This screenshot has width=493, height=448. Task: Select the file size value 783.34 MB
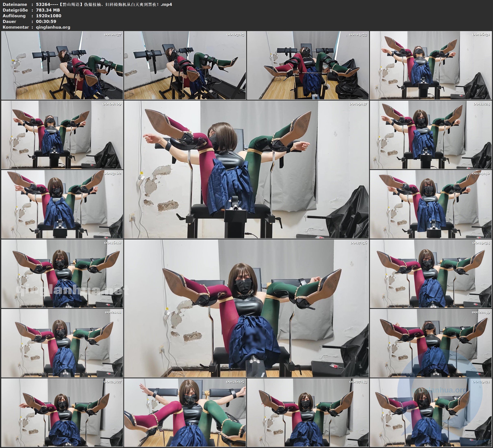point(48,10)
